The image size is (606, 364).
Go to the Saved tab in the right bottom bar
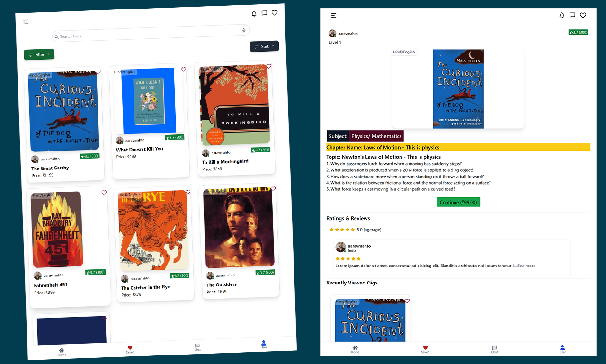click(x=425, y=349)
